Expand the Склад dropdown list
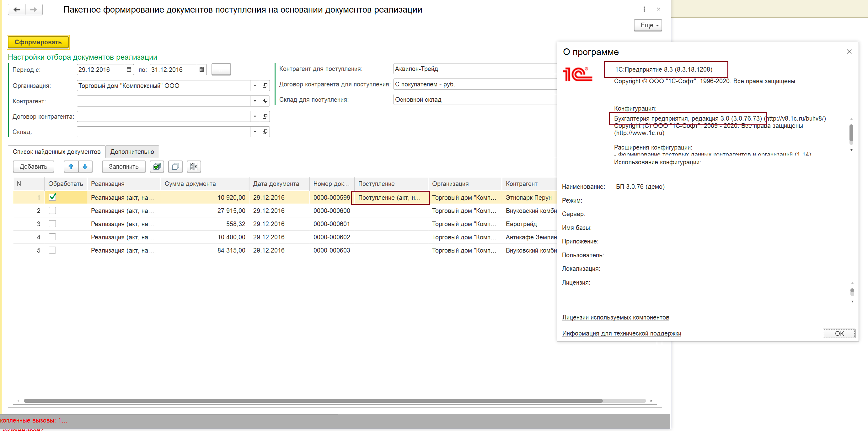 tap(255, 132)
